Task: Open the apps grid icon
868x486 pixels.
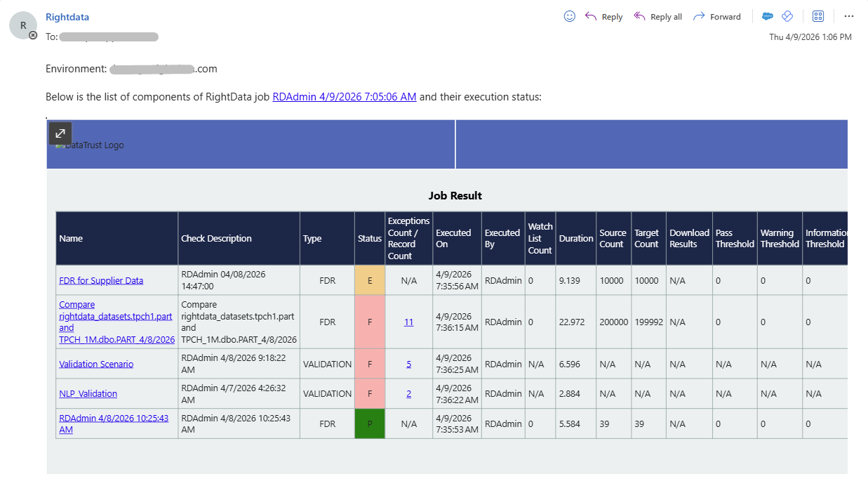Action: (818, 16)
